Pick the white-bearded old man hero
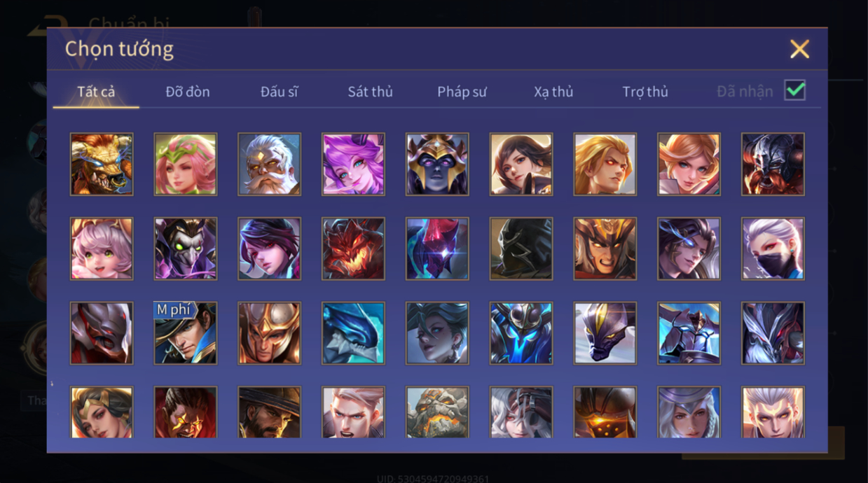The height and width of the screenshot is (483, 868). (270, 164)
